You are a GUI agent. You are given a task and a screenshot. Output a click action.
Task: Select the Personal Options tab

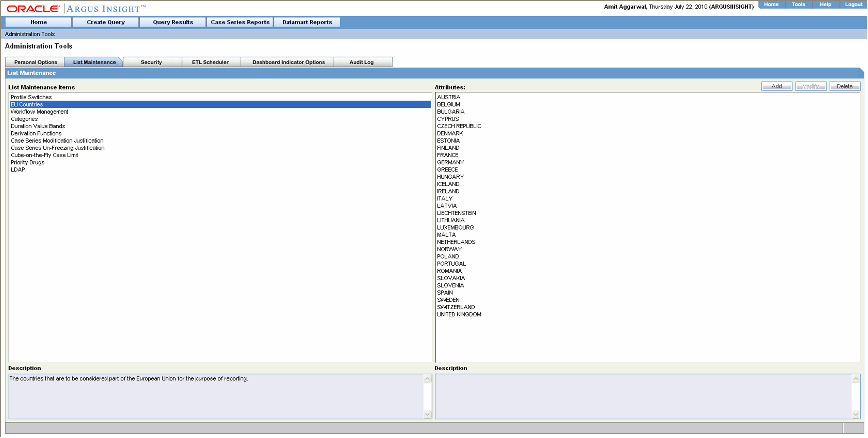click(x=35, y=62)
